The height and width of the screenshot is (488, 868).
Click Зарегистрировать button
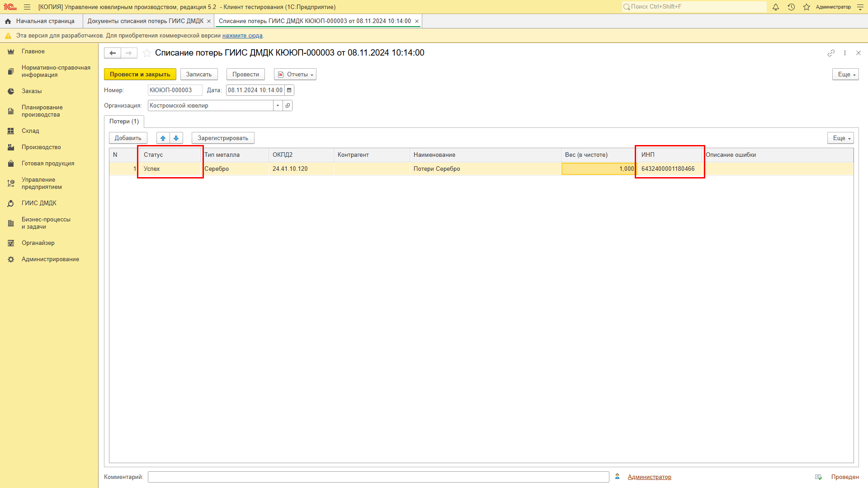[x=223, y=138]
